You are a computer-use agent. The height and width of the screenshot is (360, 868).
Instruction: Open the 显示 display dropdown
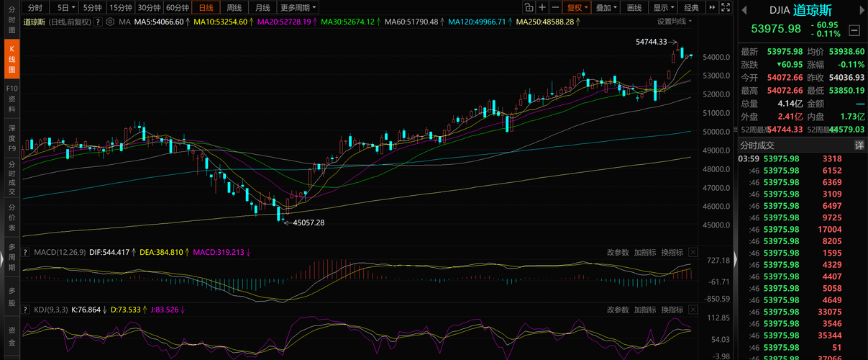(663, 7)
